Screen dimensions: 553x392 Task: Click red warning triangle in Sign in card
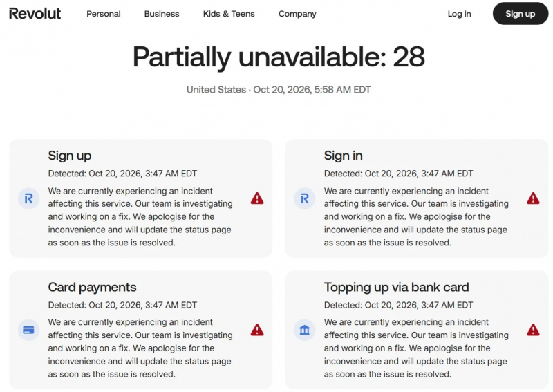click(x=533, y=198)
